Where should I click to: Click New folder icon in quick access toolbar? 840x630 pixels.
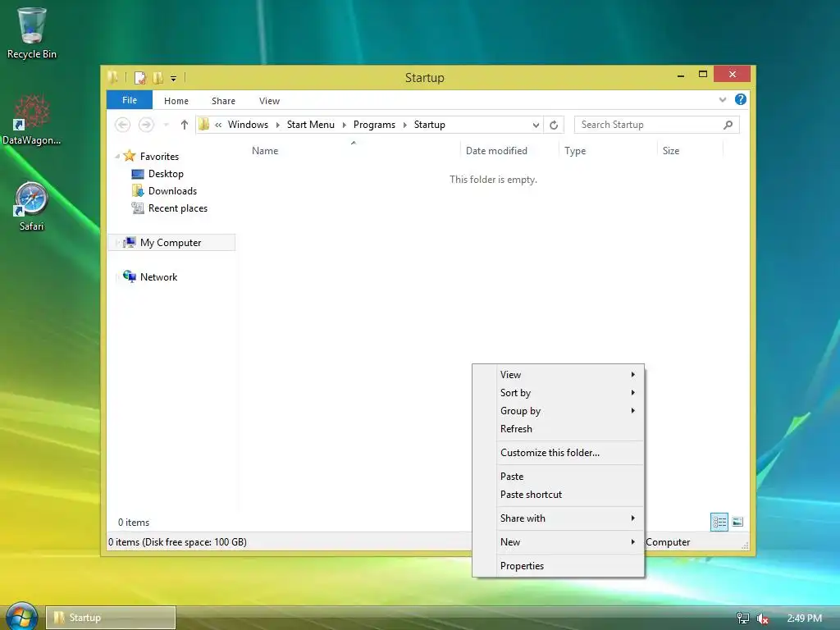pos(158,78)
